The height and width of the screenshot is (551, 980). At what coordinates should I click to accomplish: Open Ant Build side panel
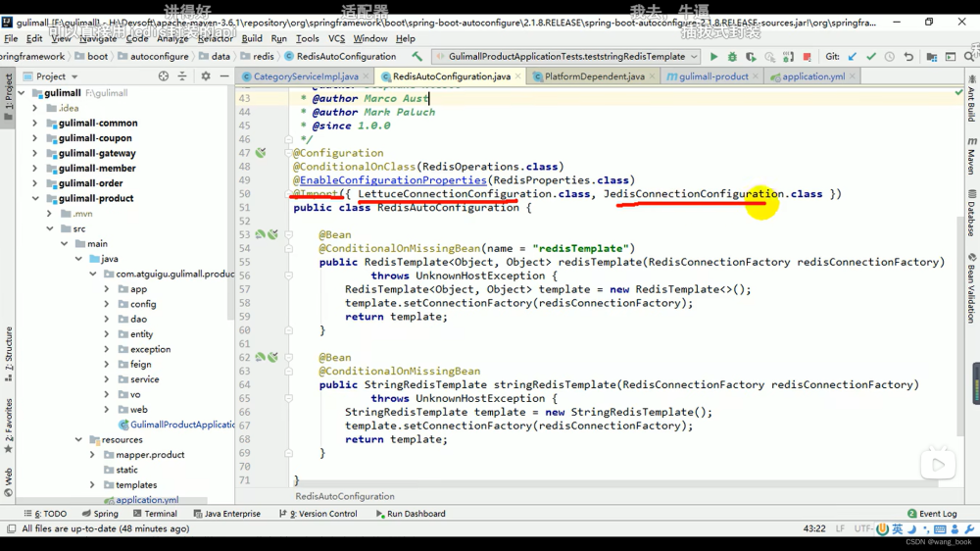(x=972, y=99)
